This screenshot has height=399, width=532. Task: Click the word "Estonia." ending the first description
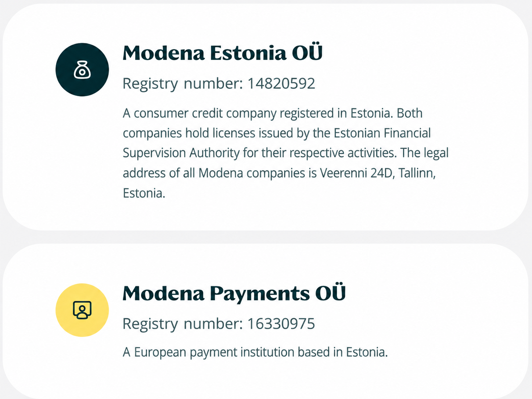click(x=144, y=193)
